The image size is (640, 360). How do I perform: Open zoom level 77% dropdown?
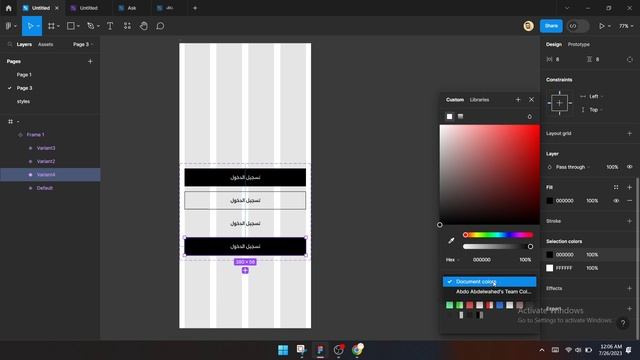(626, 26)
